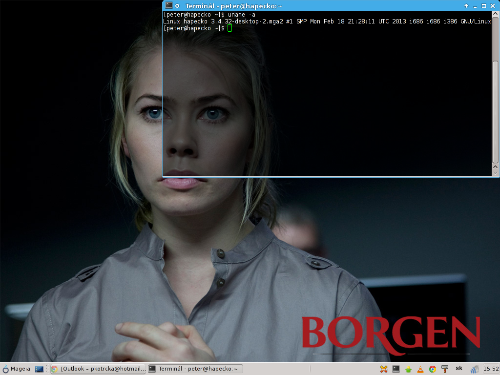Click the terminal scrollbar up arrow
This screenshot has height=375, width=500.
click(x=495, y=14)
